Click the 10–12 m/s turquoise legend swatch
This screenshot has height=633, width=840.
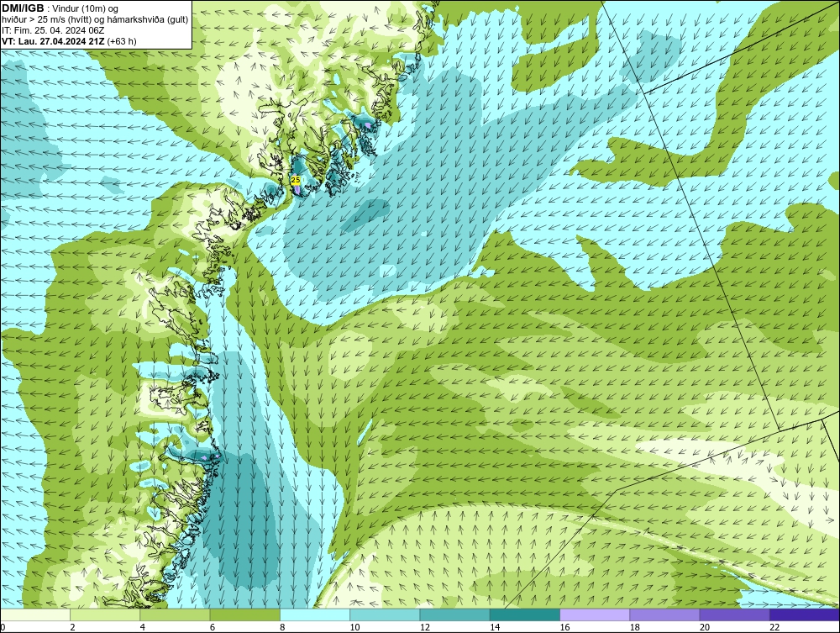click(x=385, y=615)
